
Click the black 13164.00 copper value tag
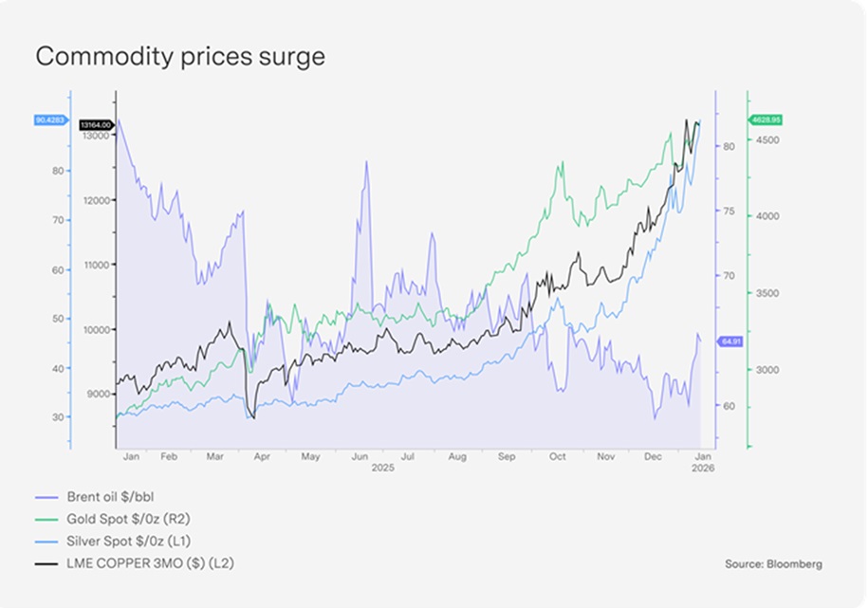pos(96,125)
